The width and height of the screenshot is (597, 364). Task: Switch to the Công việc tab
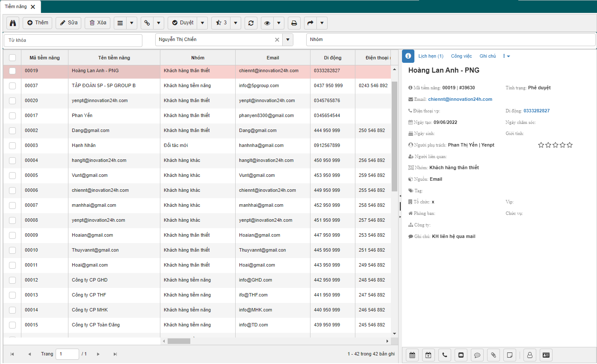(461, 56)
